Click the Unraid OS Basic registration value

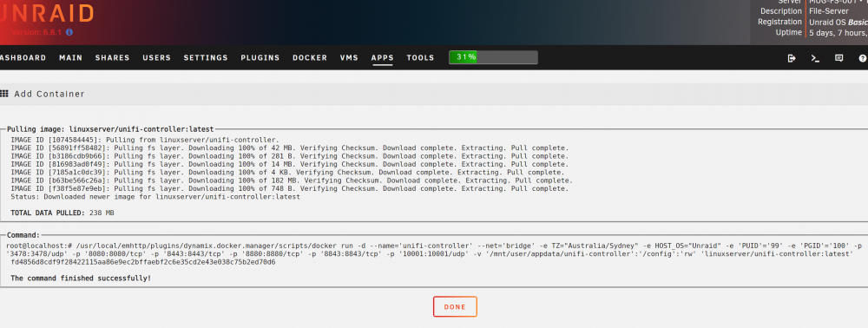point(838,22)
